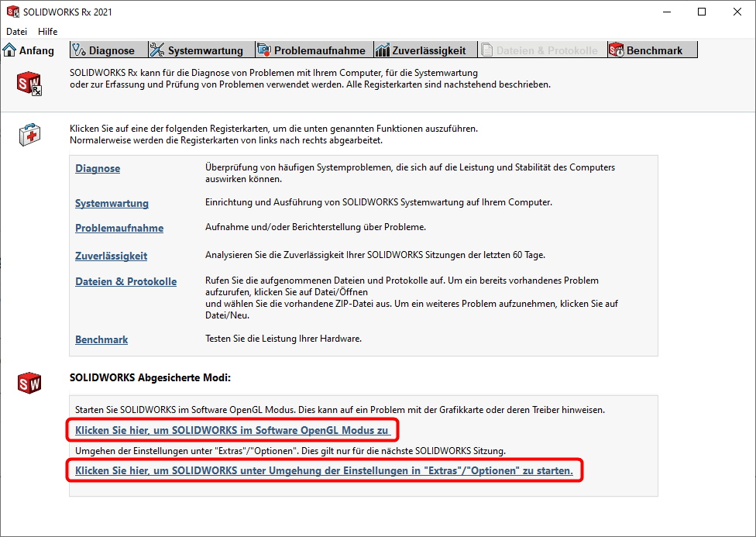This screenshot has height=537, width=756.
Task: Follow the Dateien & Protokolle link in the list
Action: tap(125, 282)
